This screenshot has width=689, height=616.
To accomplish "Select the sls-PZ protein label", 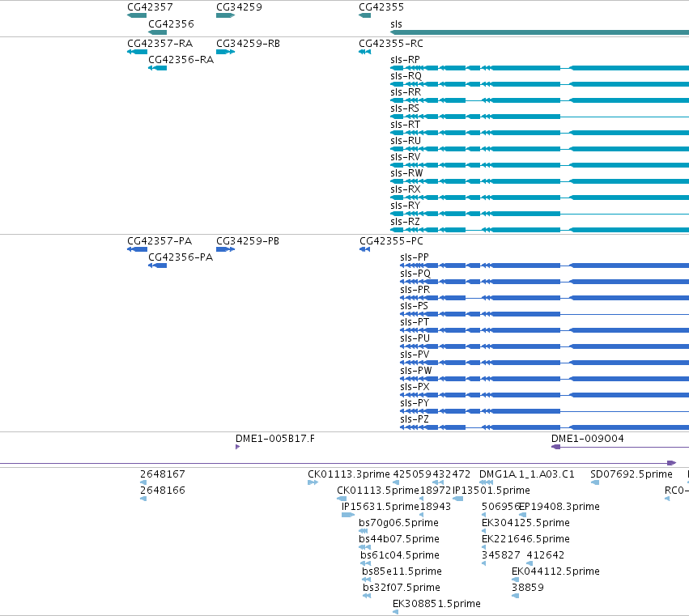I will click(415, 419).
